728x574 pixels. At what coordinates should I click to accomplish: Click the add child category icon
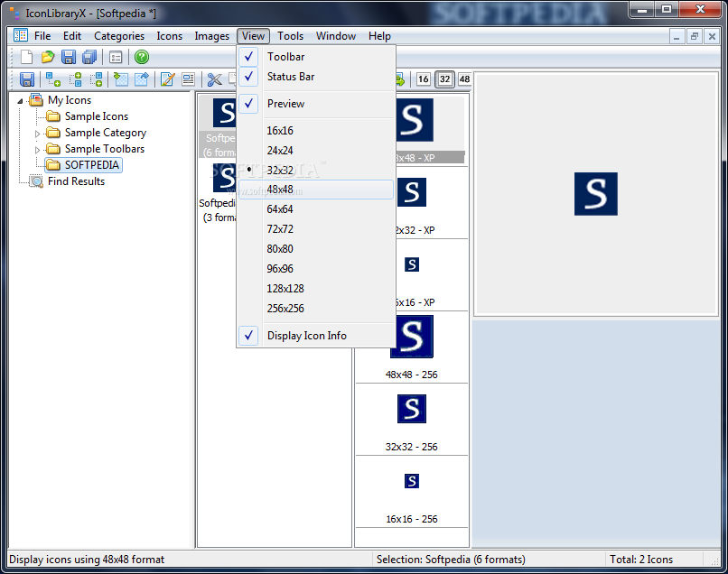point(53,79)
